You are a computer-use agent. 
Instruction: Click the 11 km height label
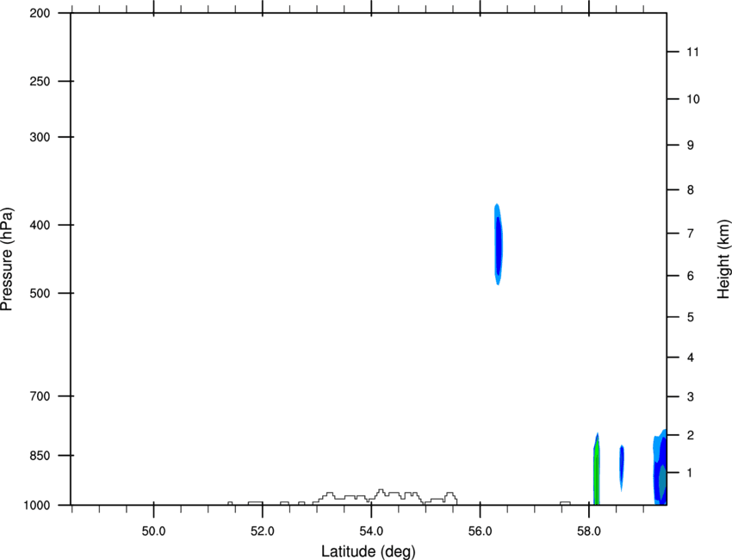(692, 52)
